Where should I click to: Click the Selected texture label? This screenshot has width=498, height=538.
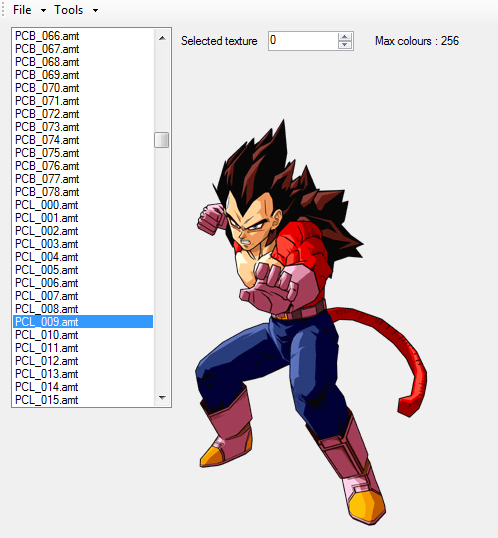pyautogui.click(x=219, y=41)
